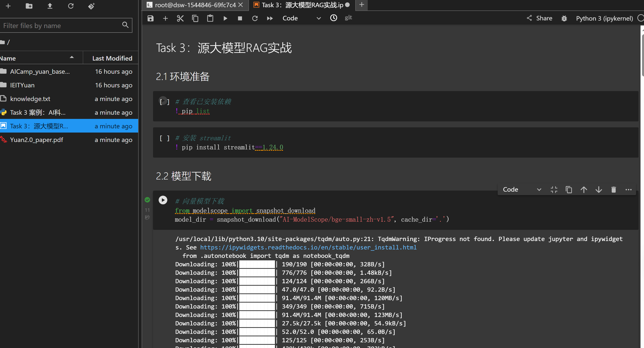Open the cell type dropdown in main toolbar

pyautogui.click(x=301, y=18)
